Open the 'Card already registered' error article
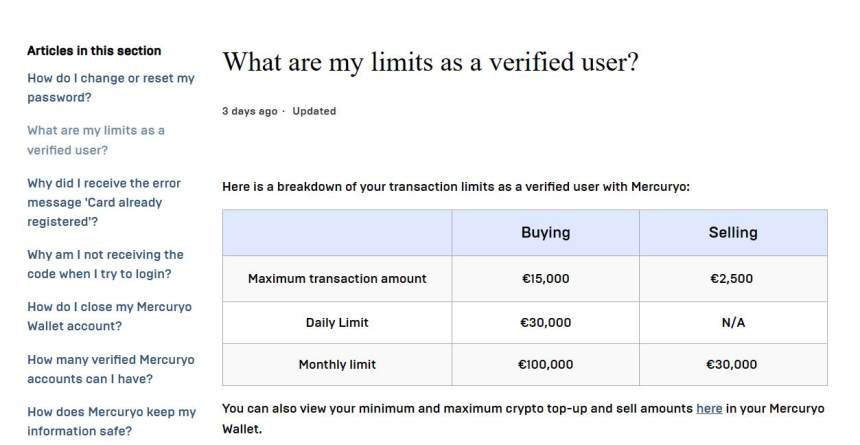860x445 pixels. [x=104, y=202]
